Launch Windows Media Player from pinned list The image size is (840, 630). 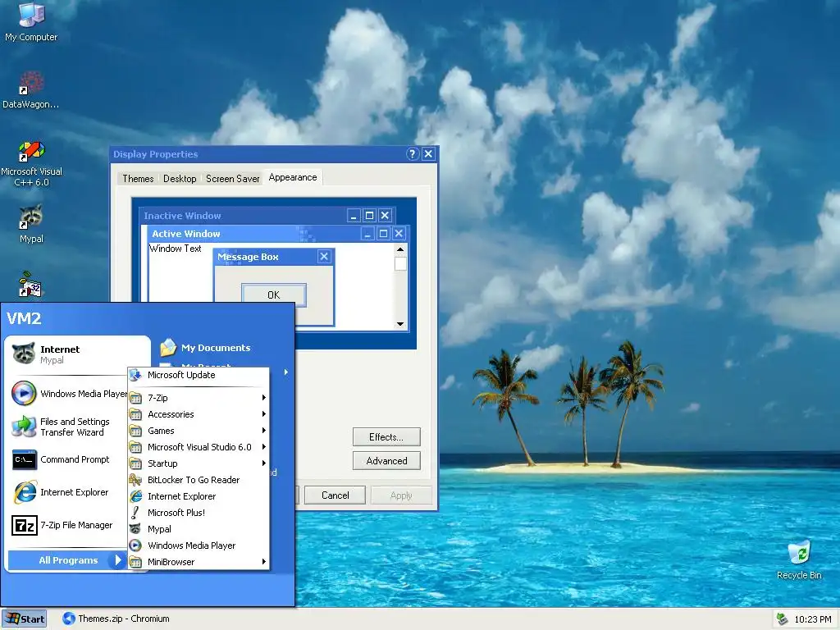click(70, 393)
